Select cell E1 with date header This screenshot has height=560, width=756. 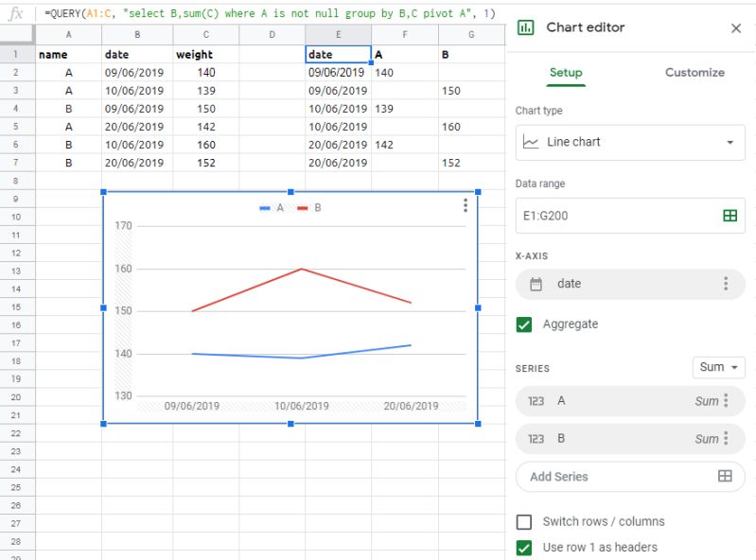tap(338, 55)
